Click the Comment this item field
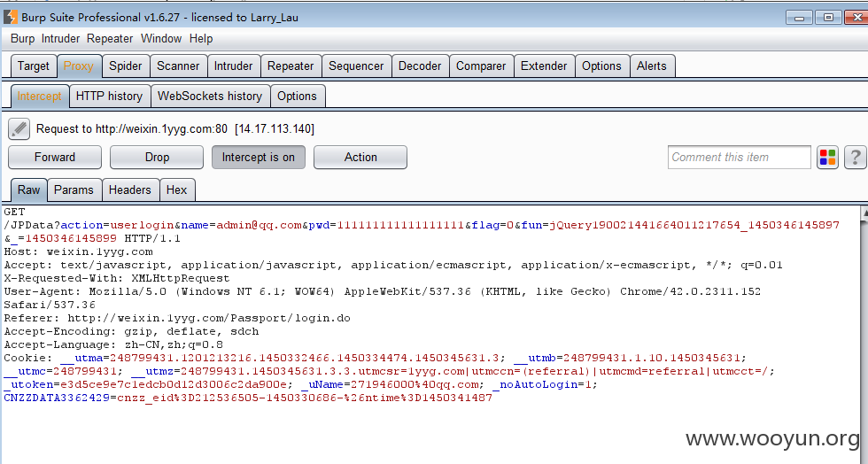Viewport: 868px width, 464px height. (x=739, y=158)
